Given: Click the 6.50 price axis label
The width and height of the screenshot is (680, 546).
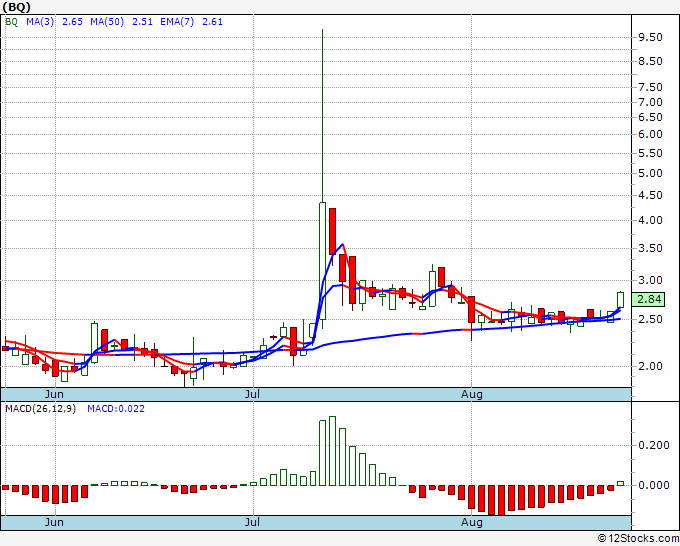Looking at the screenshot, I should [651, 118].
